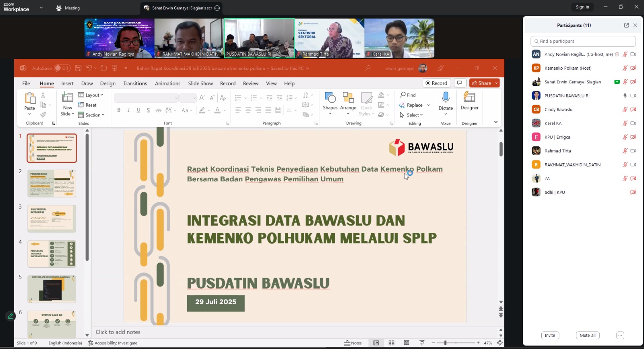The width and height of the screenshot is (644, 349).
Task: Click Increase Font Size icon
Action: click(202, 98)
